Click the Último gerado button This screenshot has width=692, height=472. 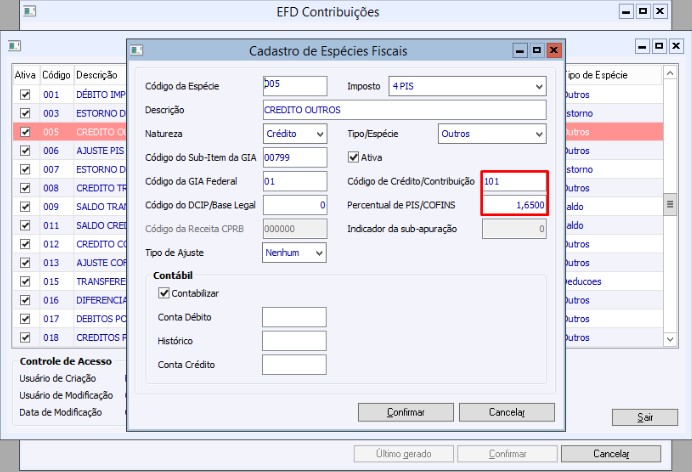pos(403,453)
